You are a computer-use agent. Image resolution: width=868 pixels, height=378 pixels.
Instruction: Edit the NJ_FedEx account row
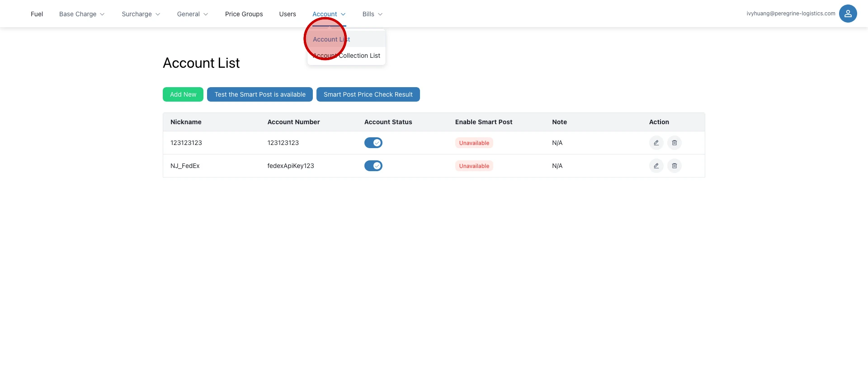pyautogui.click(x=656, y=166)
